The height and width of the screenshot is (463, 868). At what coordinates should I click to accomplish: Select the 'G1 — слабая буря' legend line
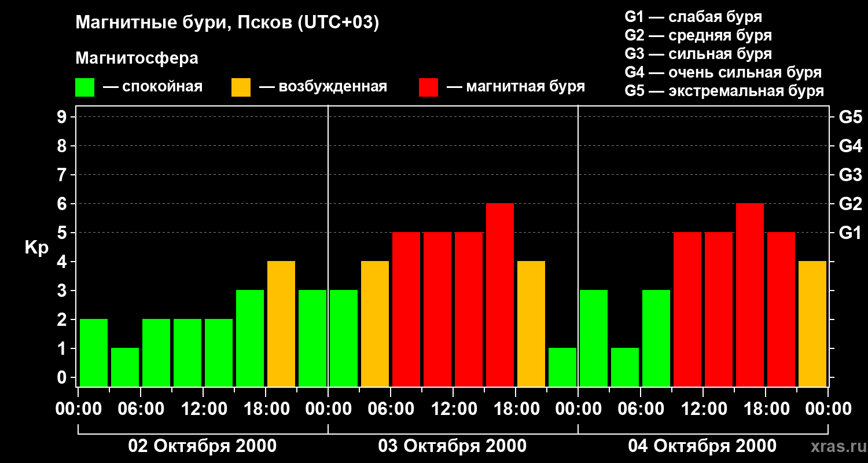[693, 17]
